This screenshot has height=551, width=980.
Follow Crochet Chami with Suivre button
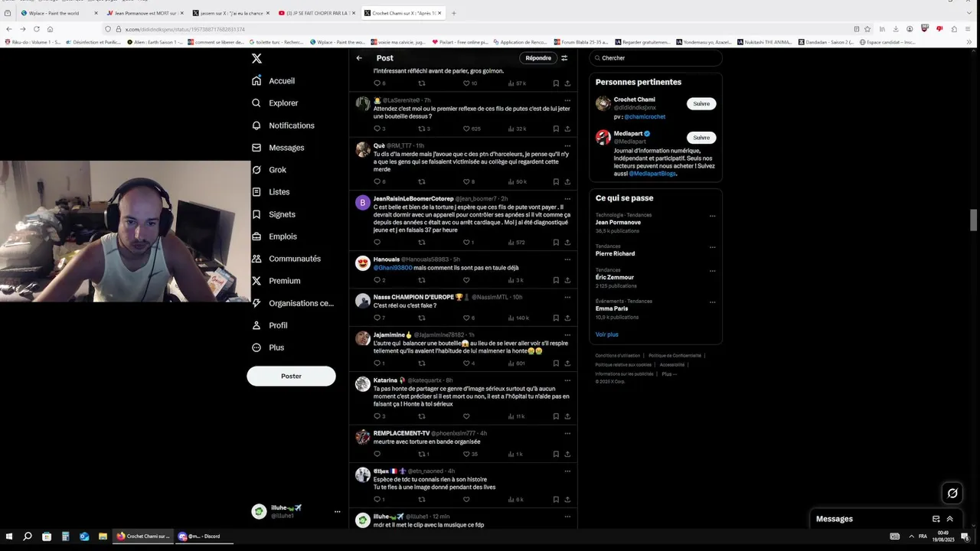[701, 103]
